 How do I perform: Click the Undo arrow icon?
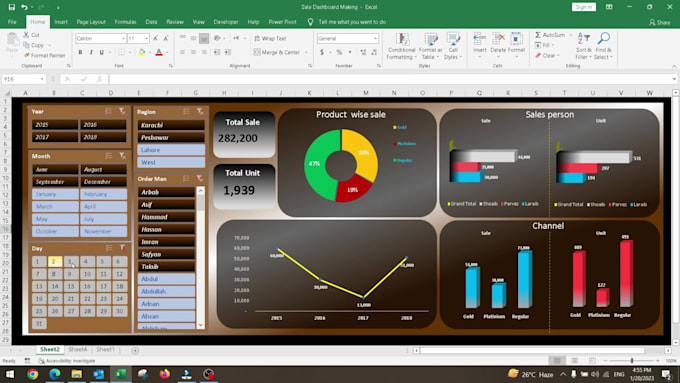24,7
